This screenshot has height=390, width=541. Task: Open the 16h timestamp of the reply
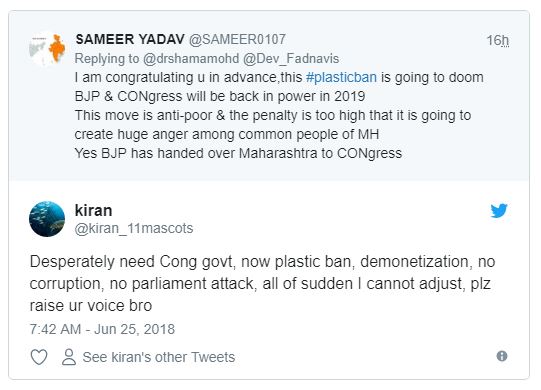point(498,40)
